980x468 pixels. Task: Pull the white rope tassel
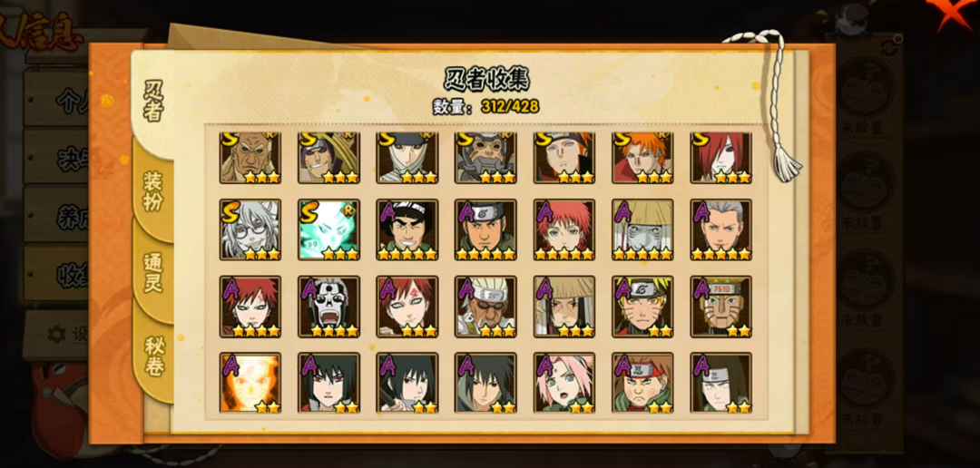[786, 163]
